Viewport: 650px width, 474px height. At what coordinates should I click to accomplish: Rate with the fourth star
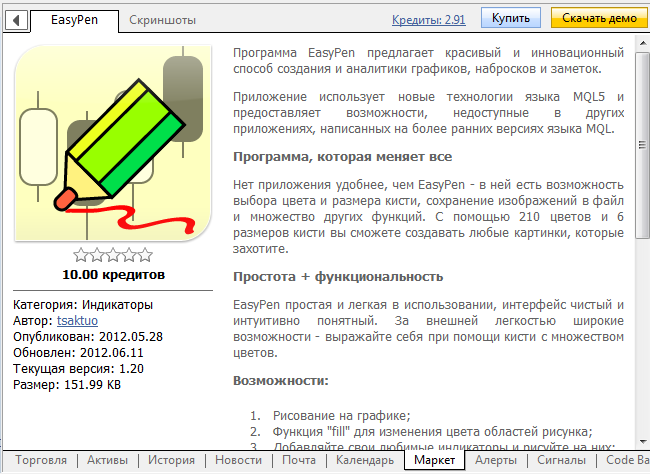(129, 255)
